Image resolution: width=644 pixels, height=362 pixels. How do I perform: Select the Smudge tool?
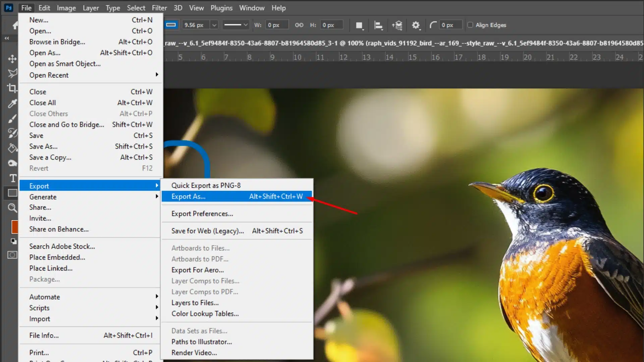12,163
